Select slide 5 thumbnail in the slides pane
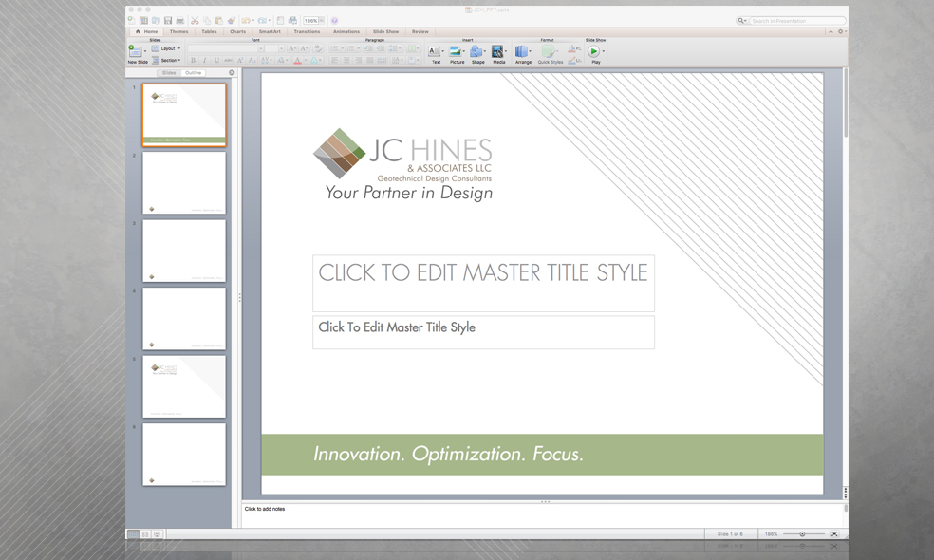The height and width of the screenshot is (560, 934). pyautogui.click(x=184, y=386)
